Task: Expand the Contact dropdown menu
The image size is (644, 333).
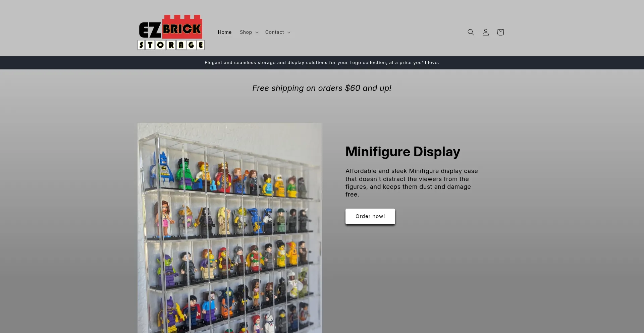Action: coord(278,32)
